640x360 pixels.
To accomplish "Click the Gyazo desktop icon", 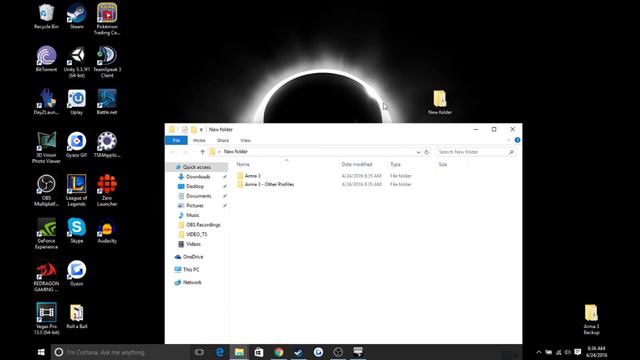I will [x=77, y=273].
